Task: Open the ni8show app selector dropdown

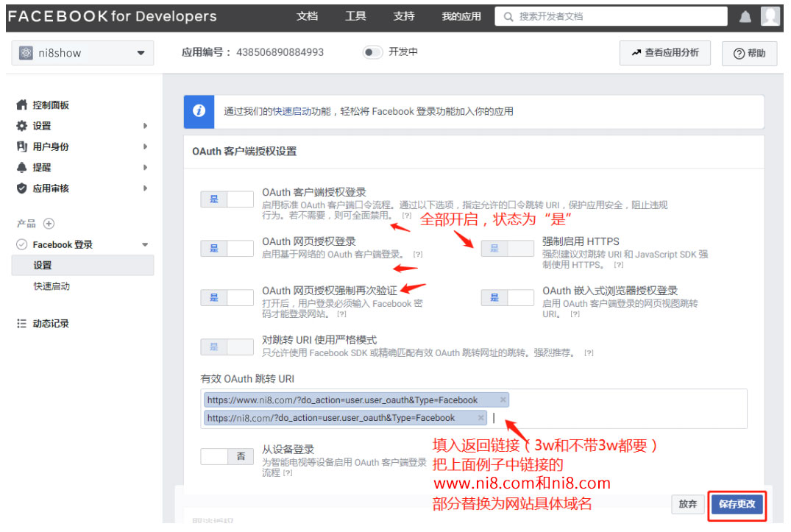Action: click(82, 53)
